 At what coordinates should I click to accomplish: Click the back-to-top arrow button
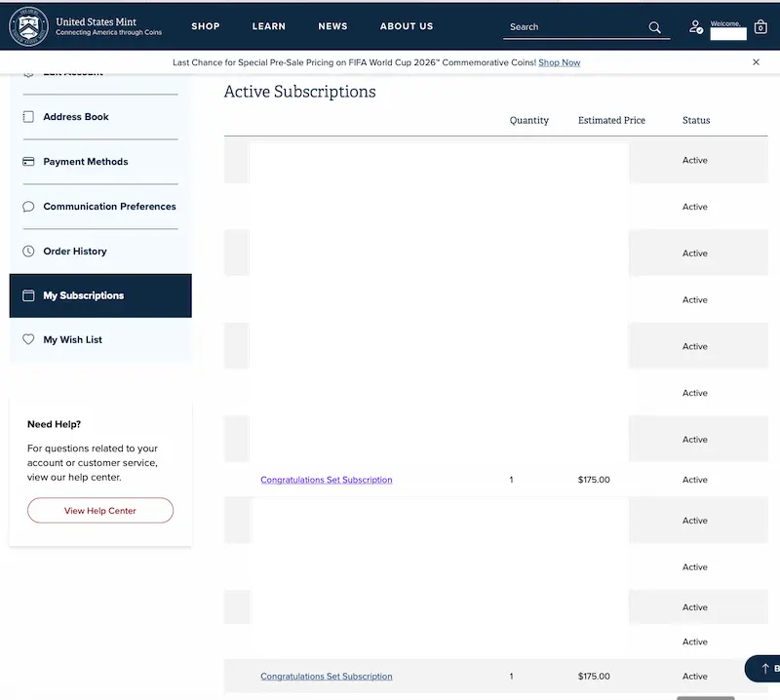coord(763,669)
